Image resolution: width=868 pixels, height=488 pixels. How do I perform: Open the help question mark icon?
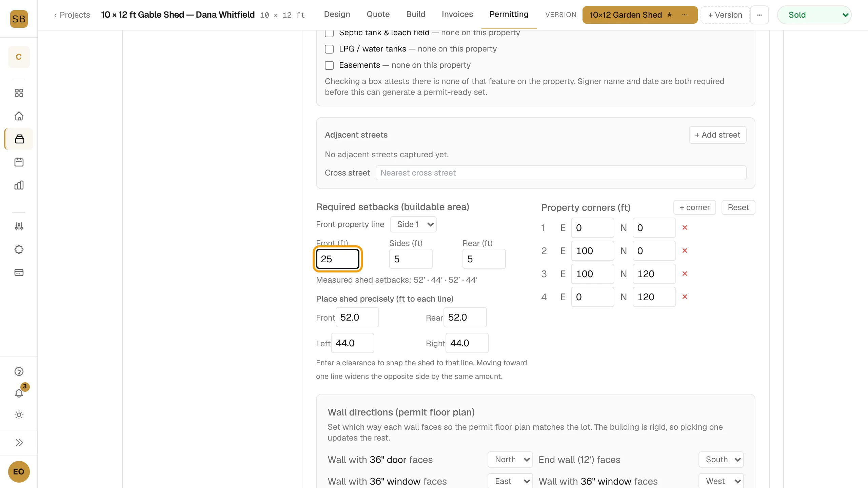(x=19, y=371)
